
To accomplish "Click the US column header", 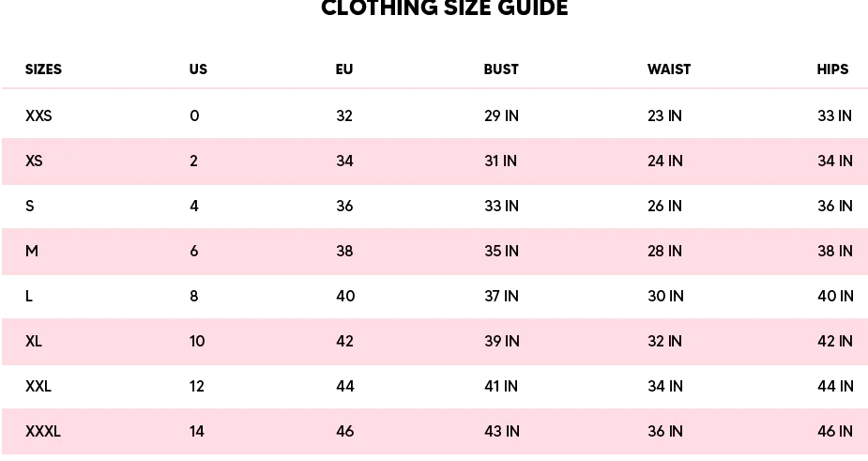I will point(198,69).
